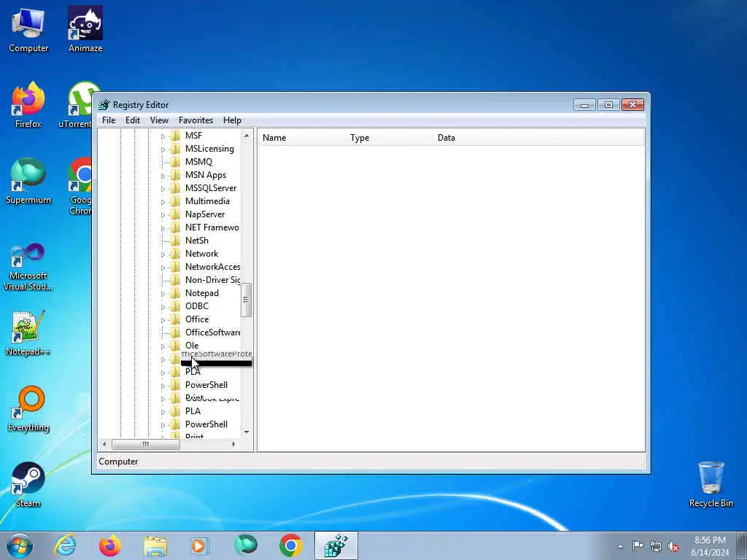Open the Windows Start menu orb
Image resolution: width=747 pixels, height=560 pixels.
click(20, 545)
